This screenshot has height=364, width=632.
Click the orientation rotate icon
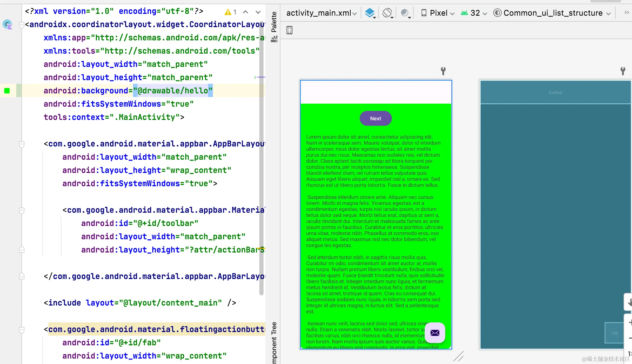click(x=387, y=13)
